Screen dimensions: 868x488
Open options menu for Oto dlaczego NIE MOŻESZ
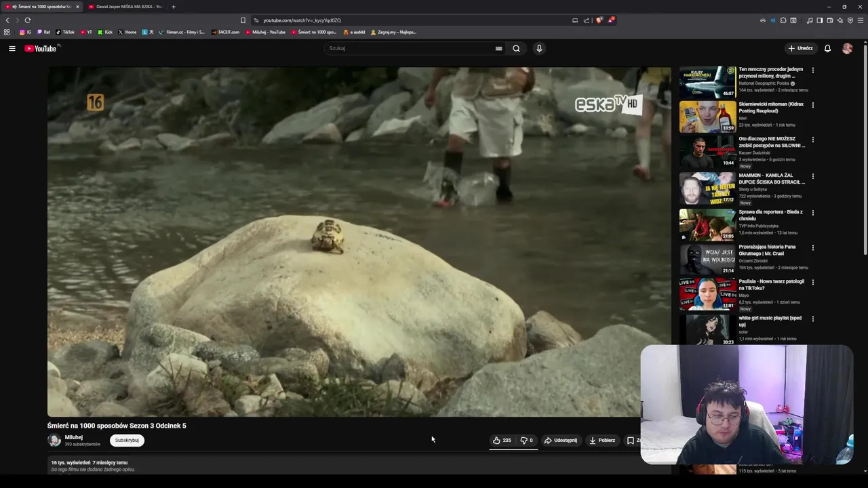pyautogui.click(x=812, y=140)
